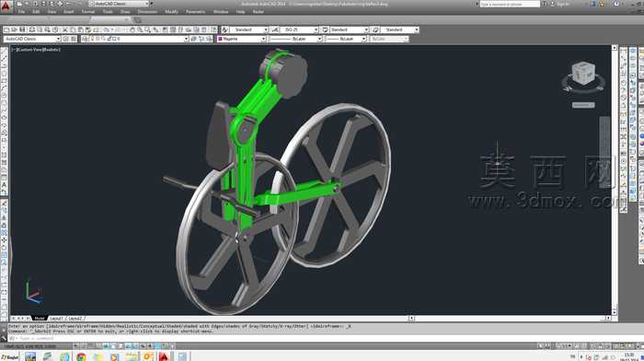644x361 pixels.
Task: Click the Text Style icon in Styles toolbar
Action: pos(224,29)
